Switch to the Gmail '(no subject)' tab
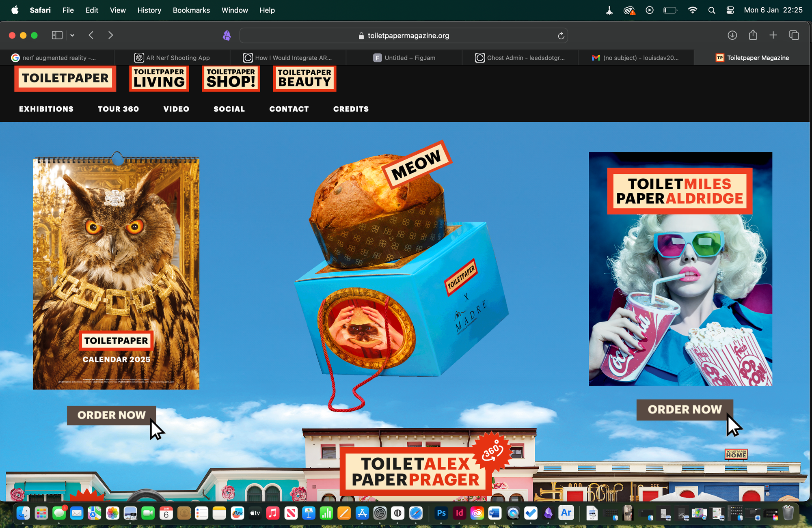This screenshot has width=812, height=528. click(636, 58)
